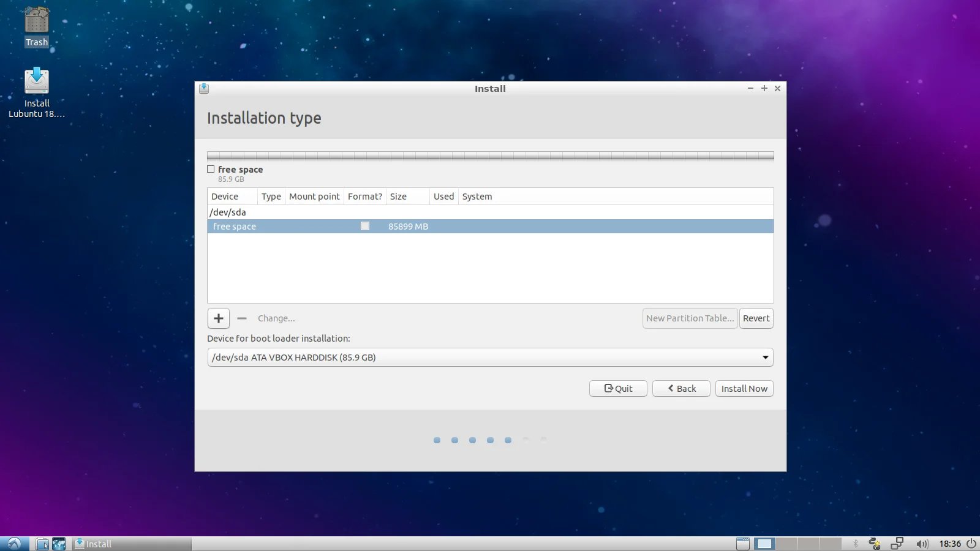Click the Quit button
This screenshot has height=551, width=980.
click(618, 389)
